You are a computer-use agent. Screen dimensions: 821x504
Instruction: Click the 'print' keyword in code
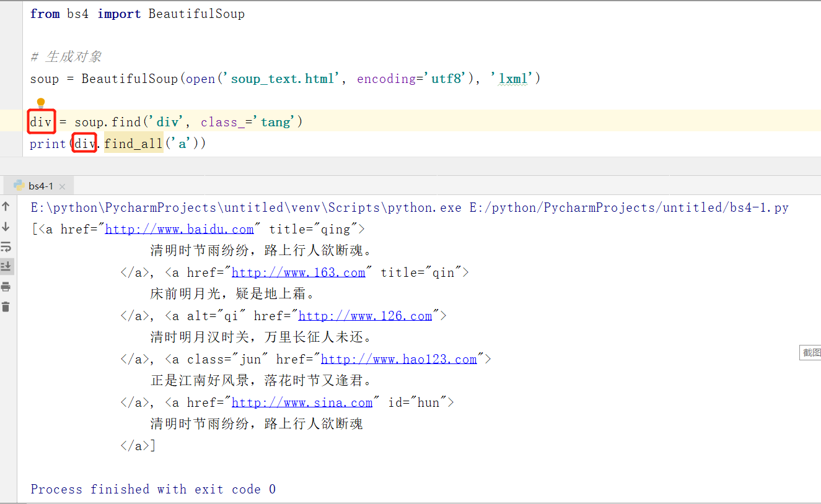point(48,144)
